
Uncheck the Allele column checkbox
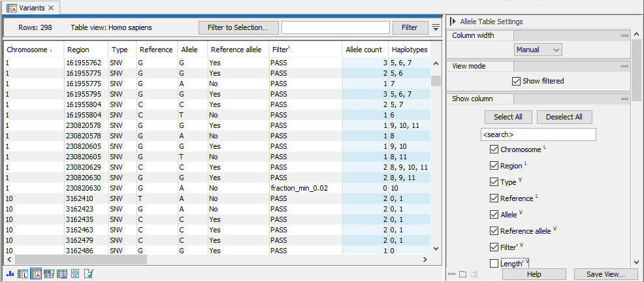[x=494, y=214]
